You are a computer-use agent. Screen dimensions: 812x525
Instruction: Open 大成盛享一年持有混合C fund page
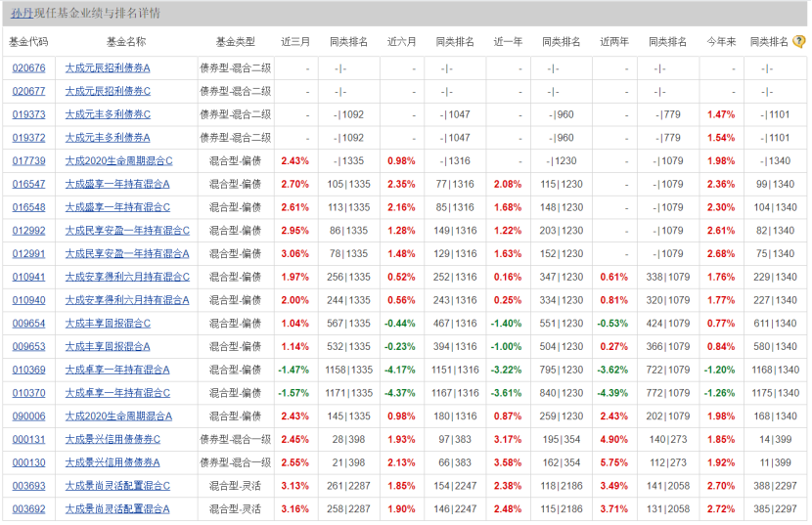[x=117, y=207]
